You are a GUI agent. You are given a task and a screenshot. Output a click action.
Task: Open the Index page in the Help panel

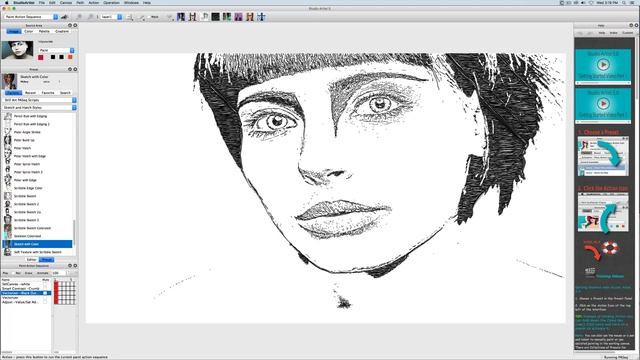613,33
